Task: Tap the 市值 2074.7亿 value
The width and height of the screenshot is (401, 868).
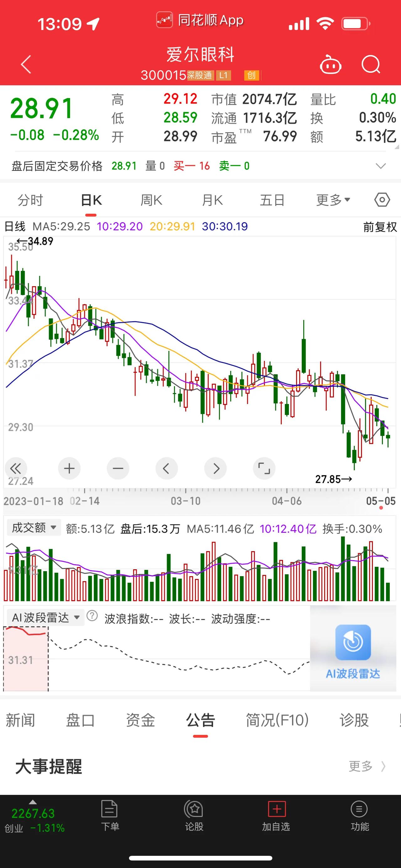Action: pyautogui.click(x=269, y=99)
